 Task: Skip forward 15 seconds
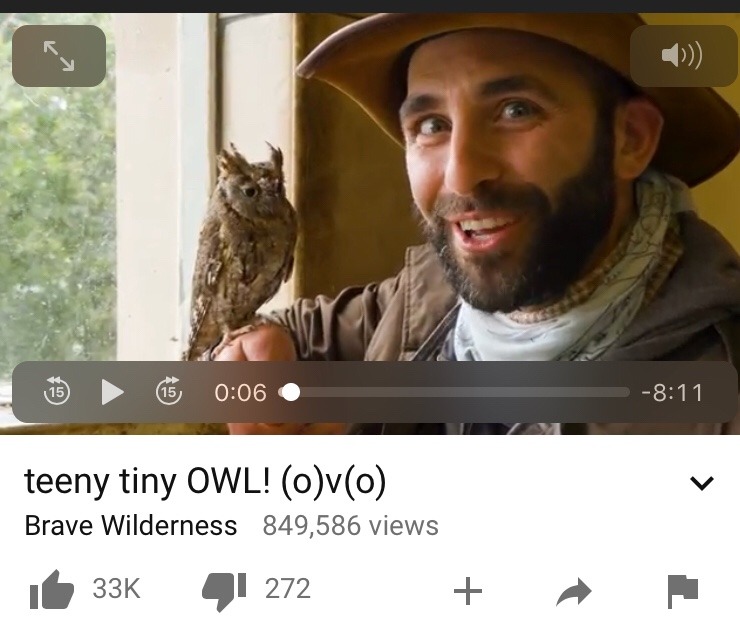coord(168,392)
